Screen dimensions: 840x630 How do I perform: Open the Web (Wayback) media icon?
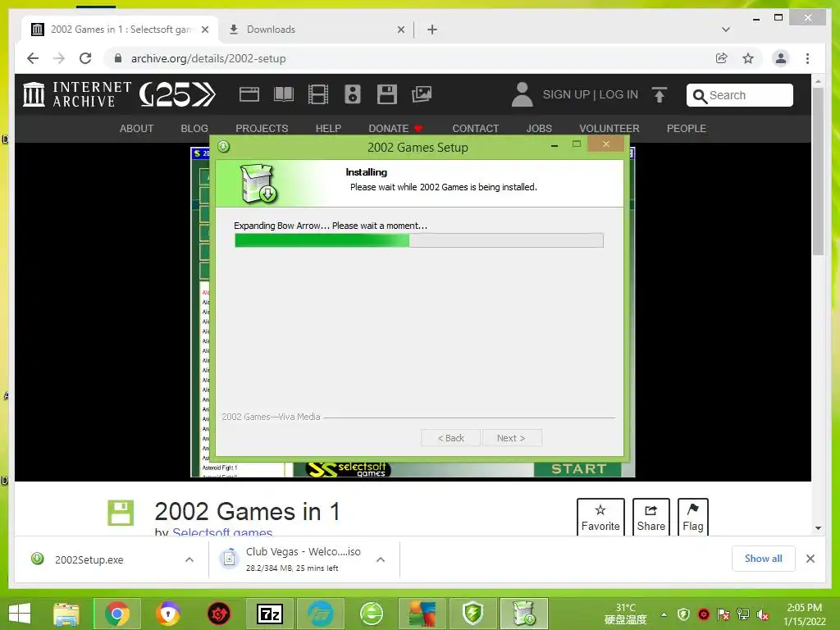pyautogui.click(x=249, y=94)
